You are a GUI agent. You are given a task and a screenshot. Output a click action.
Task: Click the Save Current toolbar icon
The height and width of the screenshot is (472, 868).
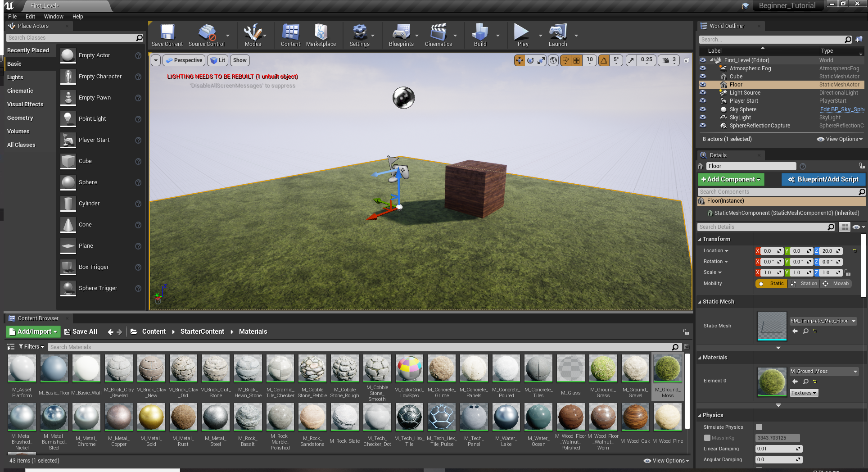coord(167,35)
